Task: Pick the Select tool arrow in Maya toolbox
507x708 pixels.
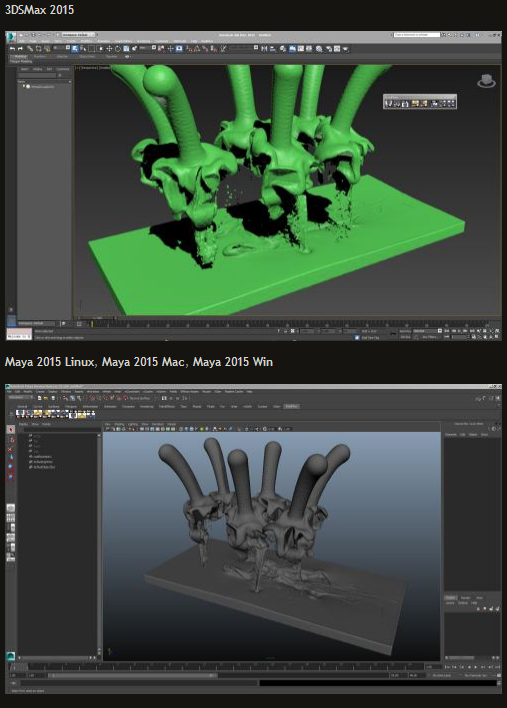Action: click(11, 429)
